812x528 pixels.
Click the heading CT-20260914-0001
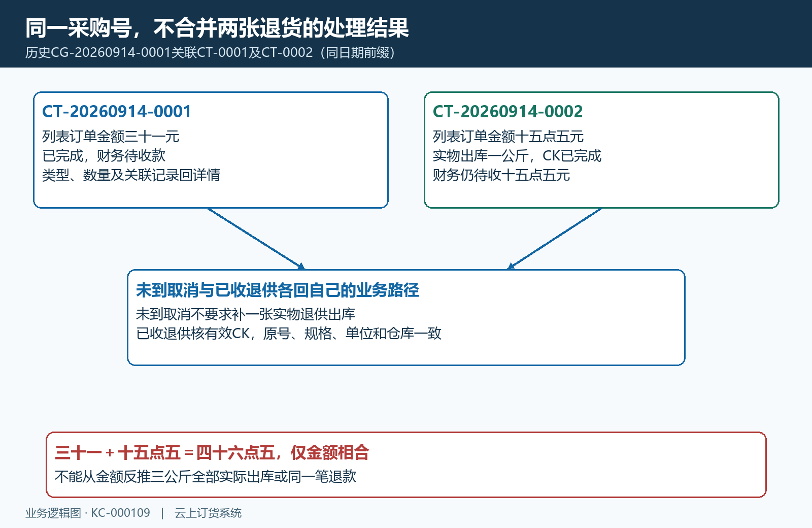click(117, 112)
